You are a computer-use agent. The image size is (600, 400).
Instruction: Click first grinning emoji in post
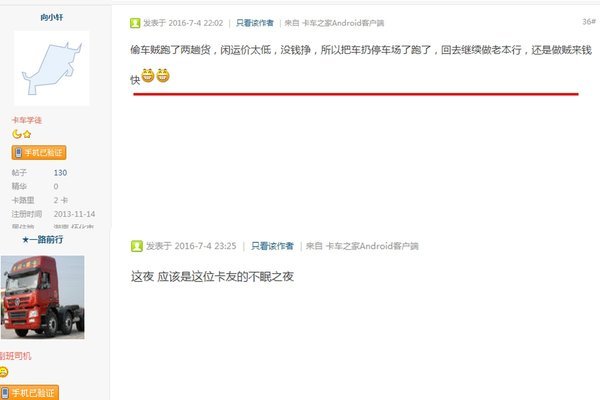coord(148,75)
